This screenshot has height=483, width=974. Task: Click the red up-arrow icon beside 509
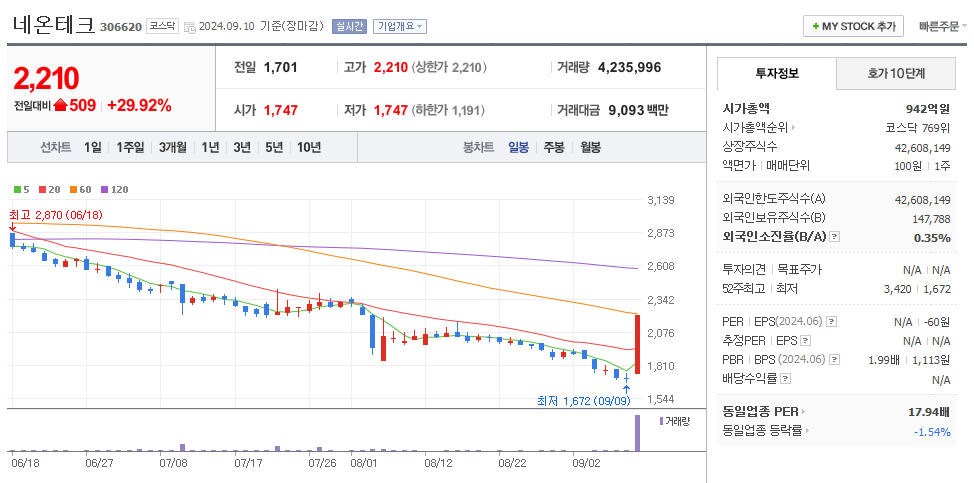[x=60, y=106]
